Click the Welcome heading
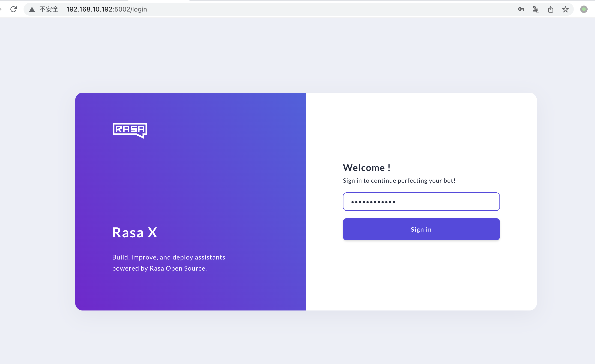The width and height of the screenshot is (595, 364). 367,167
